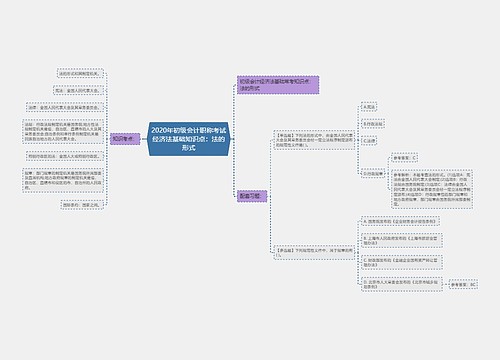Screen dimensions: 500x360
Task: Select the 【单选题】 question node
Action: (x=314, y=140)
